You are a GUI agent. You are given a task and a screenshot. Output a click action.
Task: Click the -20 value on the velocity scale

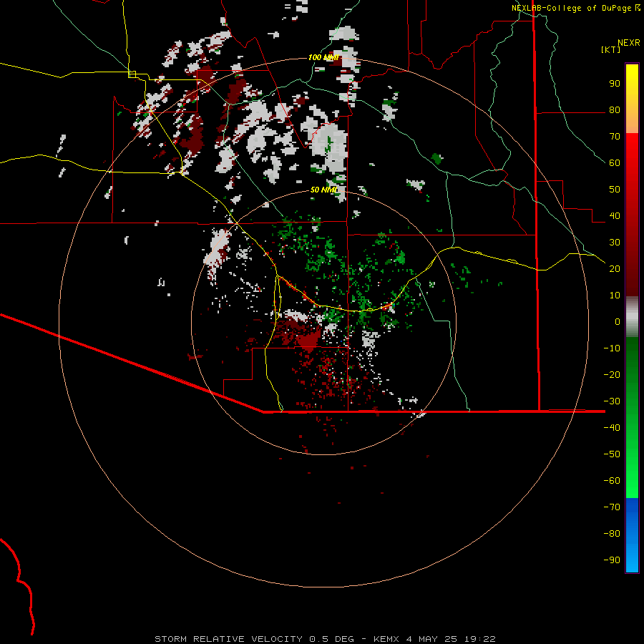612,374
